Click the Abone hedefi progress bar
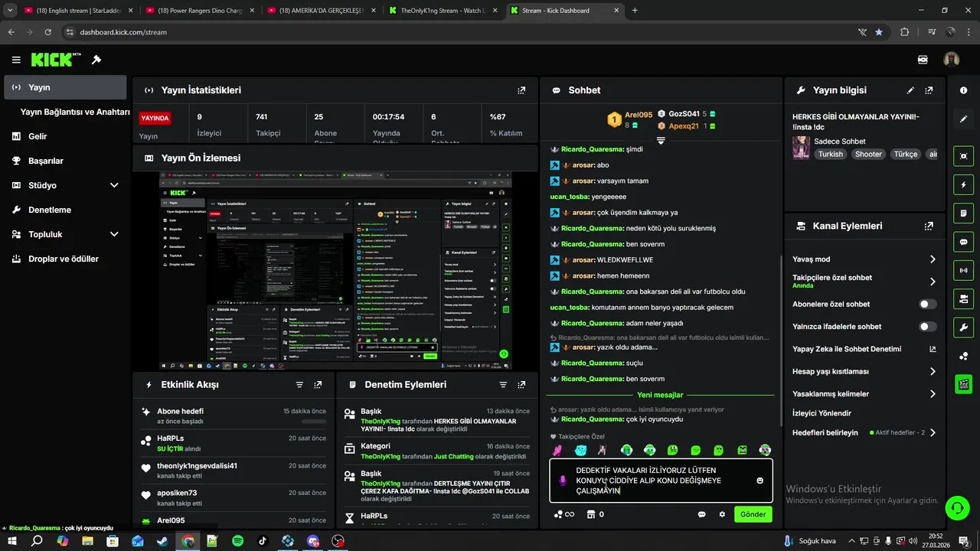 pyautogui.click(x=314, y=422)
